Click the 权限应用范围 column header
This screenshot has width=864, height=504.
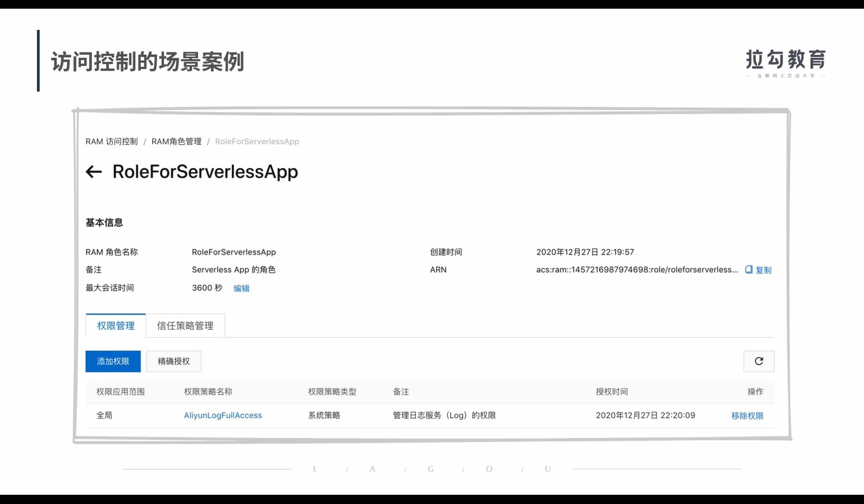(x=121, y=392)
